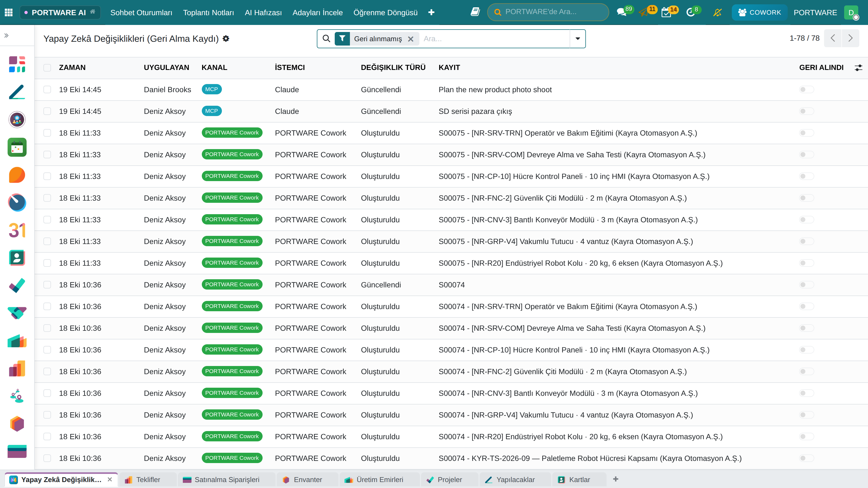
Task: Open the Öğrenme Döngüsü menu
Action: tap(385, 12)
